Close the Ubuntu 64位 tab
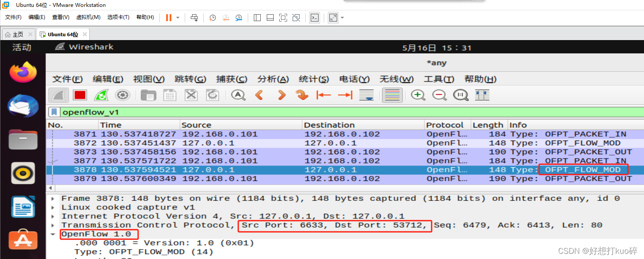The width and height of the screenshot is (644, 259). [85, 34]
